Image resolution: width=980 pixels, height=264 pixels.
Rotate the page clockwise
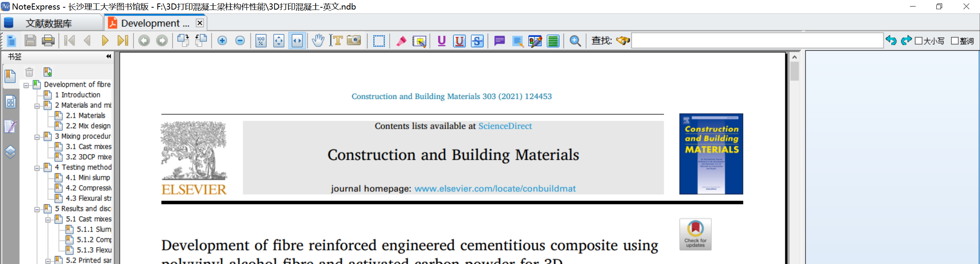click(183, 41)
